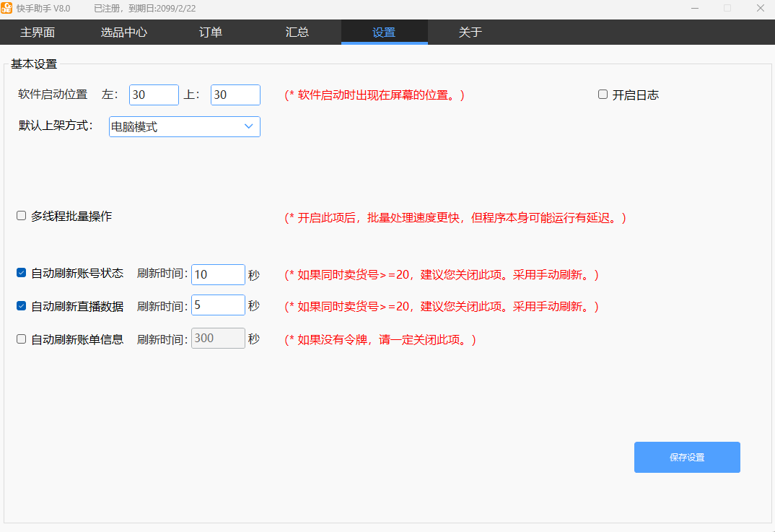
Task: Click the 保存设置 button
Action: click(687, 457)
